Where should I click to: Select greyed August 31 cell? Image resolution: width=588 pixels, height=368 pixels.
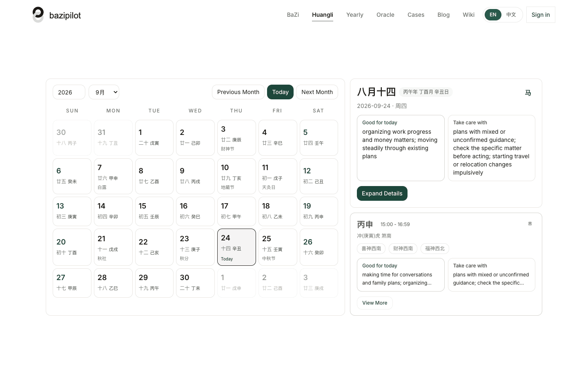[113, 138]
